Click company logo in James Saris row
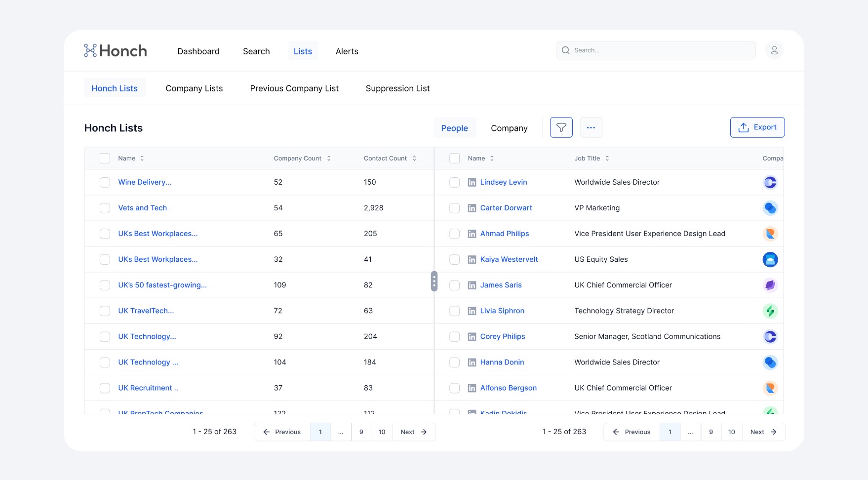868x480 pixels. pos(770,285)
